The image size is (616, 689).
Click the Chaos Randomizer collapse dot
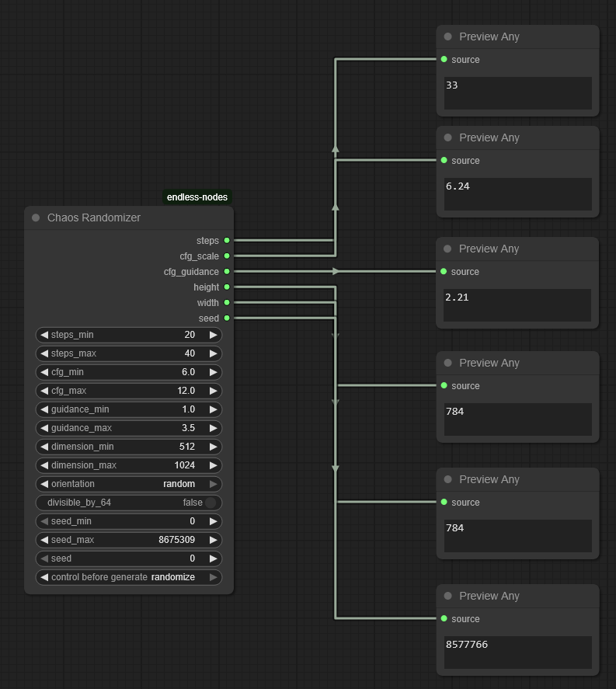(36, 218)
